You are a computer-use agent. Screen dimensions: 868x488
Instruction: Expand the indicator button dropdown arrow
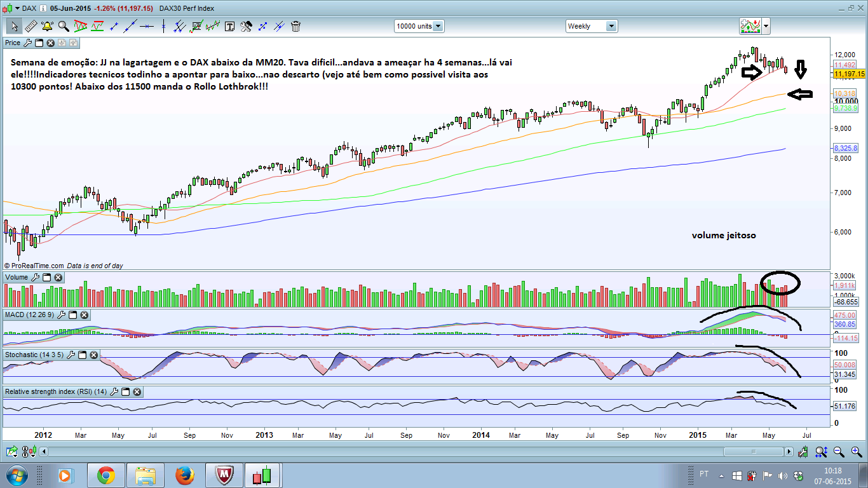click(766, 26)
